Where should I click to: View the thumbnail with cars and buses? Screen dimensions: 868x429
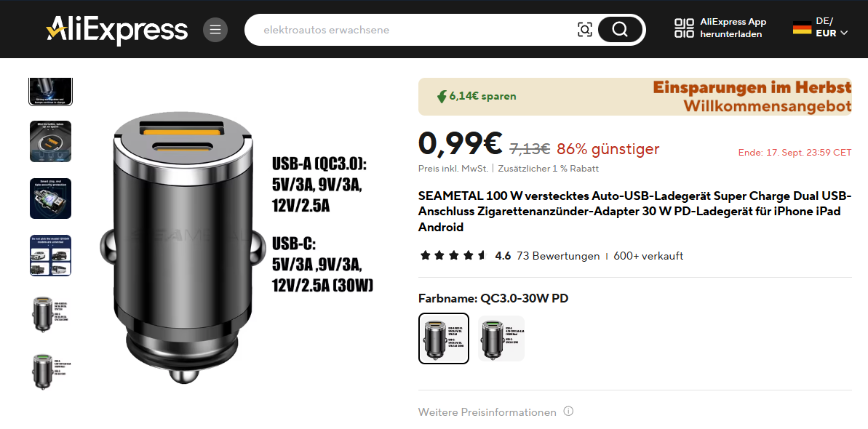coord(50,255)
